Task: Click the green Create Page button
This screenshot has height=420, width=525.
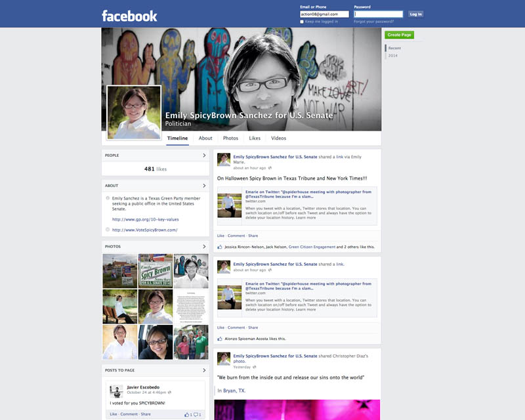Action: tap(399, 35)
